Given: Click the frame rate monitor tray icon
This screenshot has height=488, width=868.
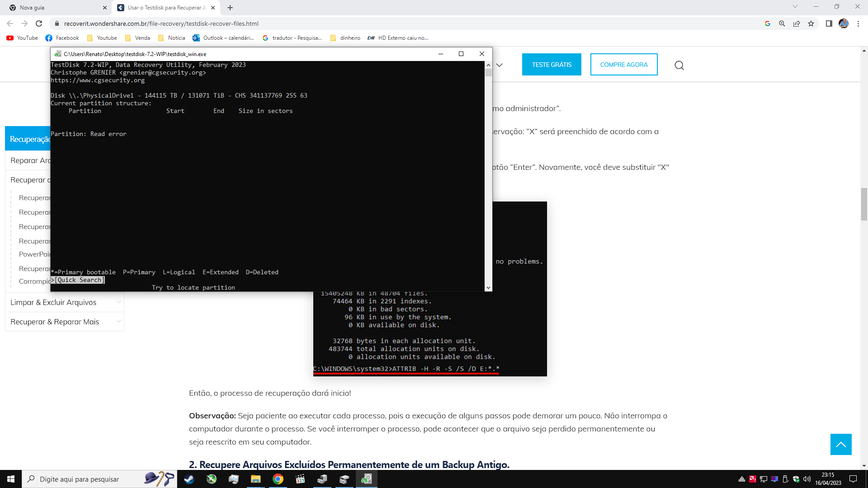Looking at the screenshot, I should 774,479.
